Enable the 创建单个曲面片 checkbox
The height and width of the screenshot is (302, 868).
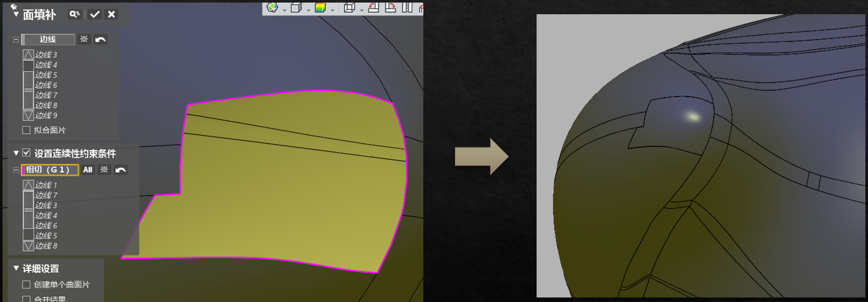click(x=27, y=285)
